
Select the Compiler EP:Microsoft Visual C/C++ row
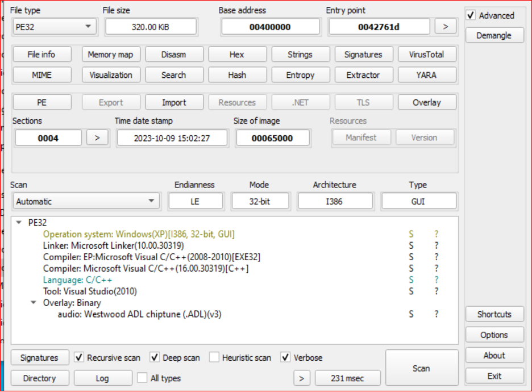(234, 257)
